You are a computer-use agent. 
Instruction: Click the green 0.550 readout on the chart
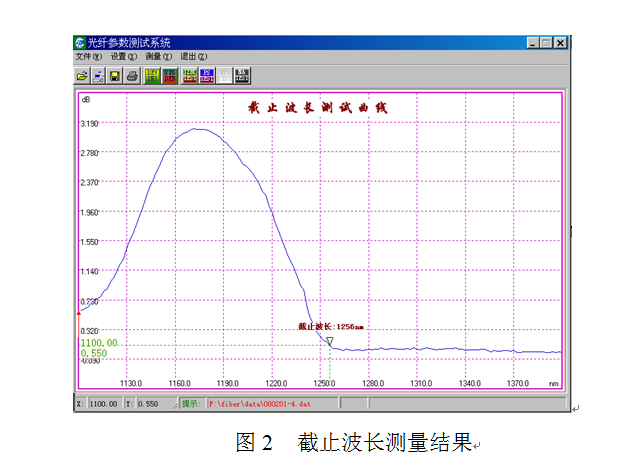pyautogui.click(x=94, y=353)
